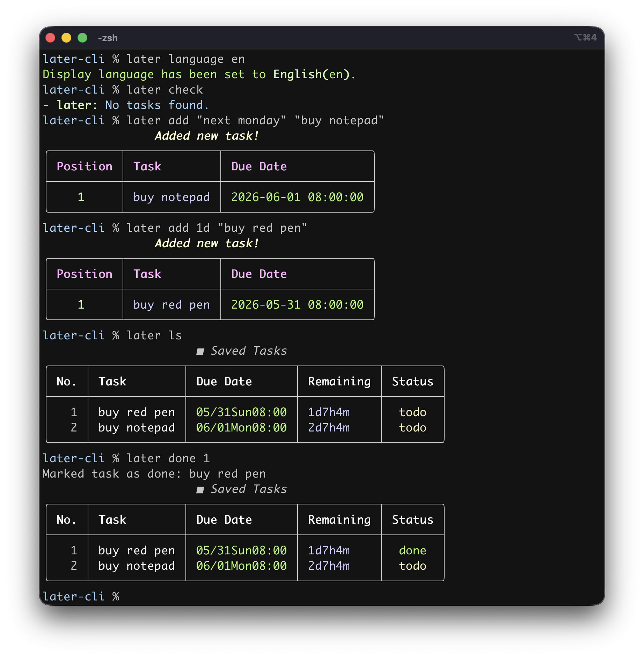The width and height of the screenshot is (644, 657).
Task: Click the 'later done 1' command line
Action: coord(126,458)
